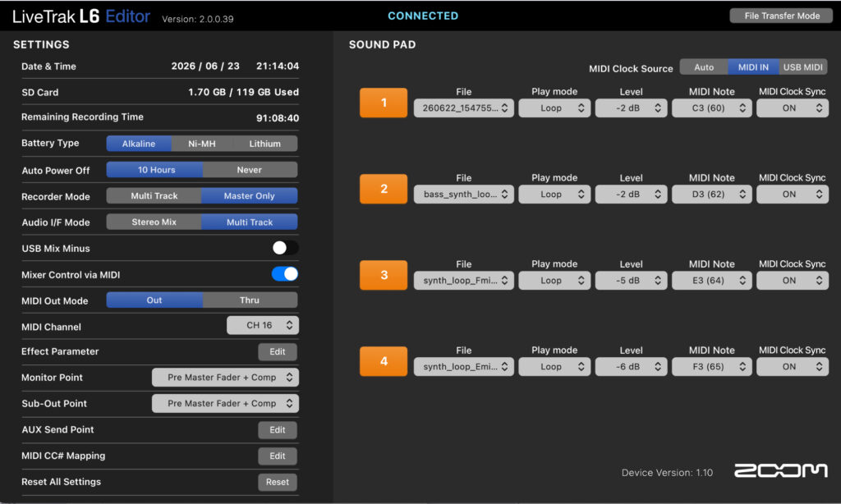Open pad 3 Level -5 dB dropdown
The image size is (841, 504).
(x=631, y=281)
